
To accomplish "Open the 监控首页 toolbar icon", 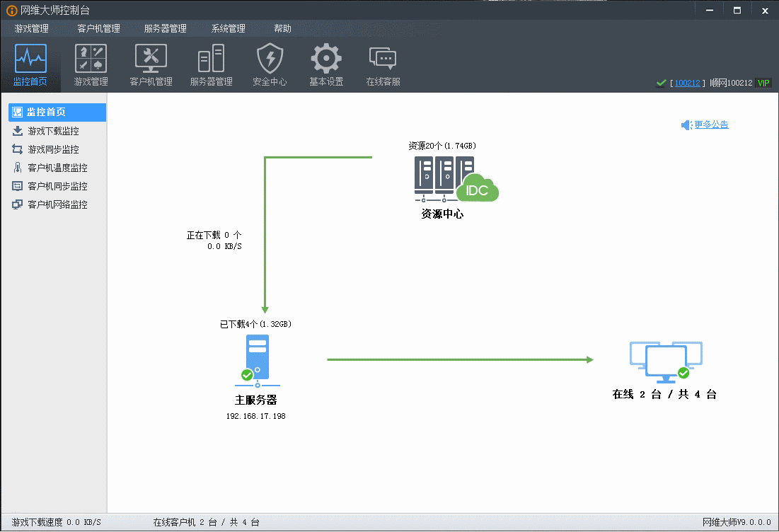I will tap(30, 64).
